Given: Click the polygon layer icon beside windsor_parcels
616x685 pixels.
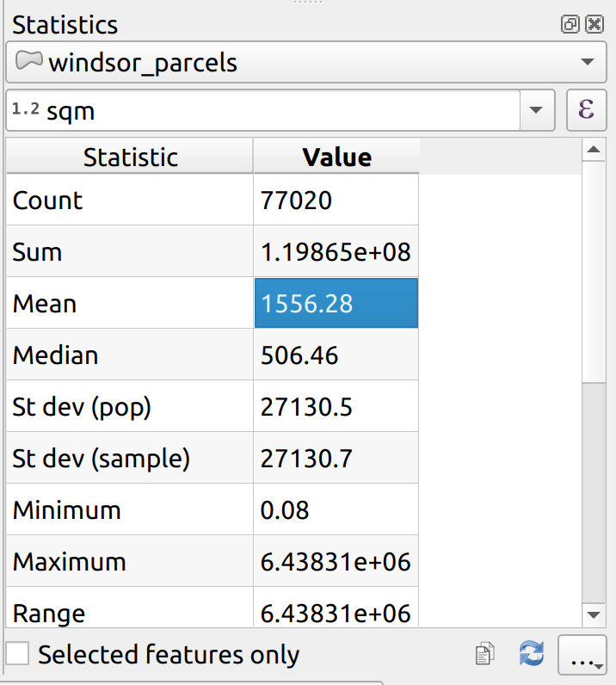Looking at the screenshot, I should (30, 62).
